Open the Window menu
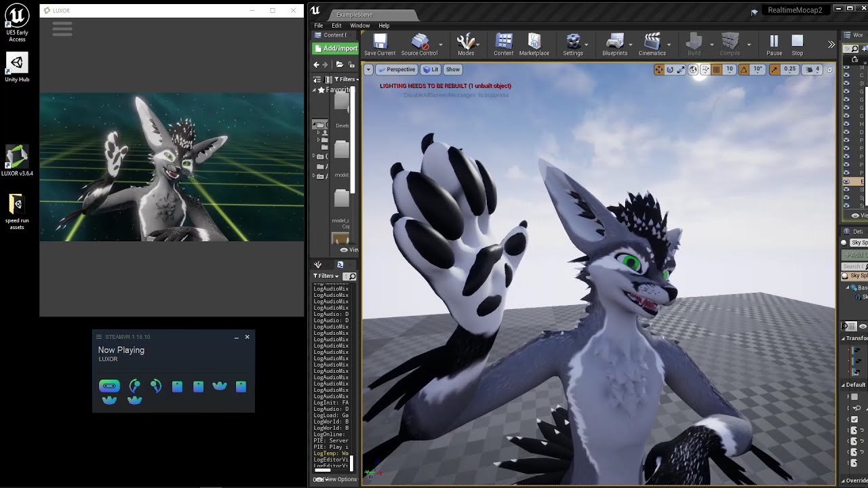 coord(359,26)
